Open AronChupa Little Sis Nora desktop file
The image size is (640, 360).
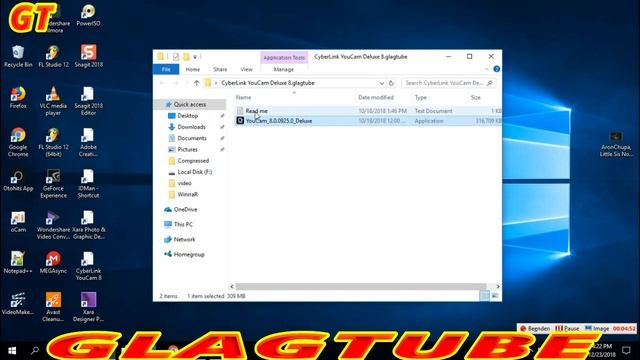click(x=616, y=144)
